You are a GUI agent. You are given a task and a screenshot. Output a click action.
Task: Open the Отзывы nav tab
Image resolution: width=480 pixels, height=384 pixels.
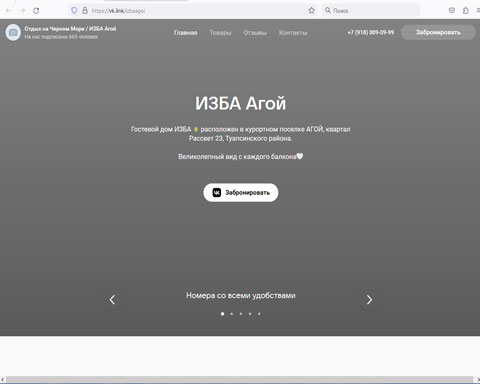click(255, 33)
